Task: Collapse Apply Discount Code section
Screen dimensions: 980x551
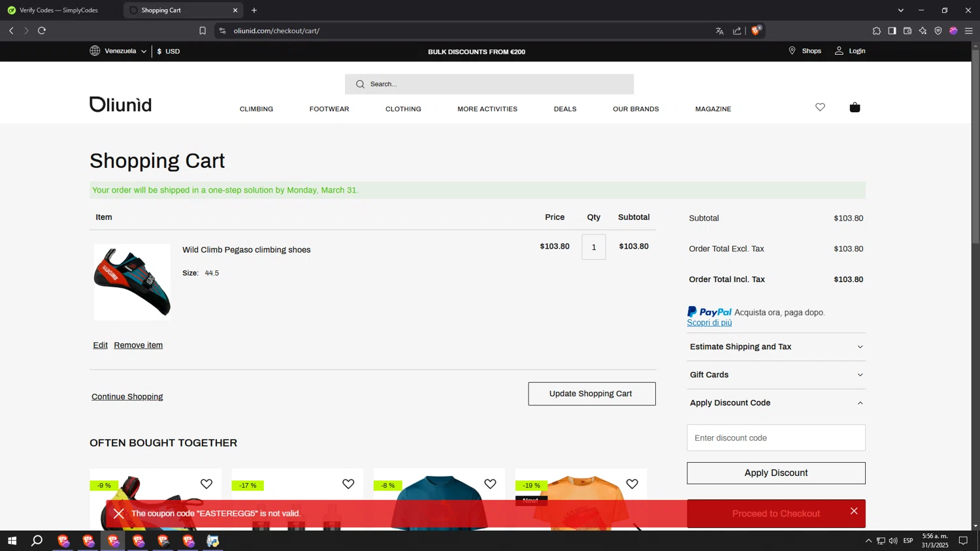Action: point(776,403)
